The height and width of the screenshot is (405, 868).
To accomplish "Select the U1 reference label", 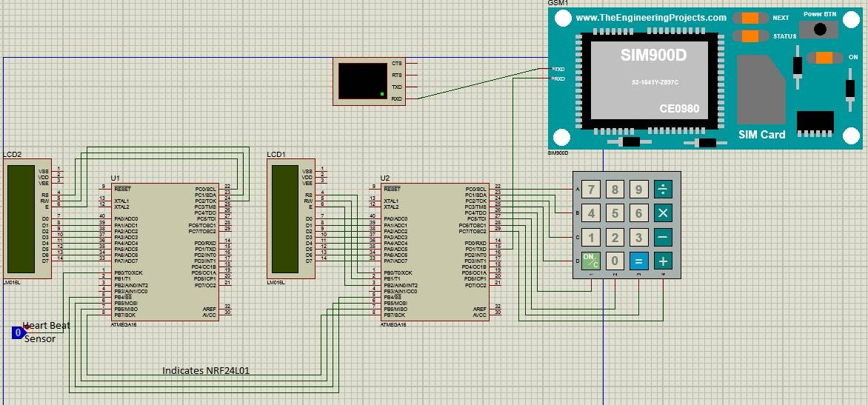I will pos(115,178).
